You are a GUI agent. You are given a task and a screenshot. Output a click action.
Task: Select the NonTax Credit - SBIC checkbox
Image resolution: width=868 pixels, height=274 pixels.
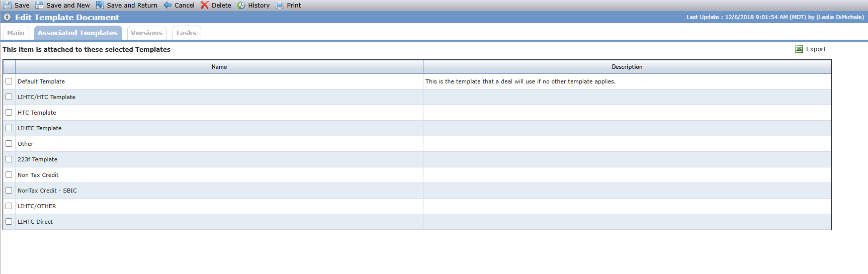coord(9,191)
